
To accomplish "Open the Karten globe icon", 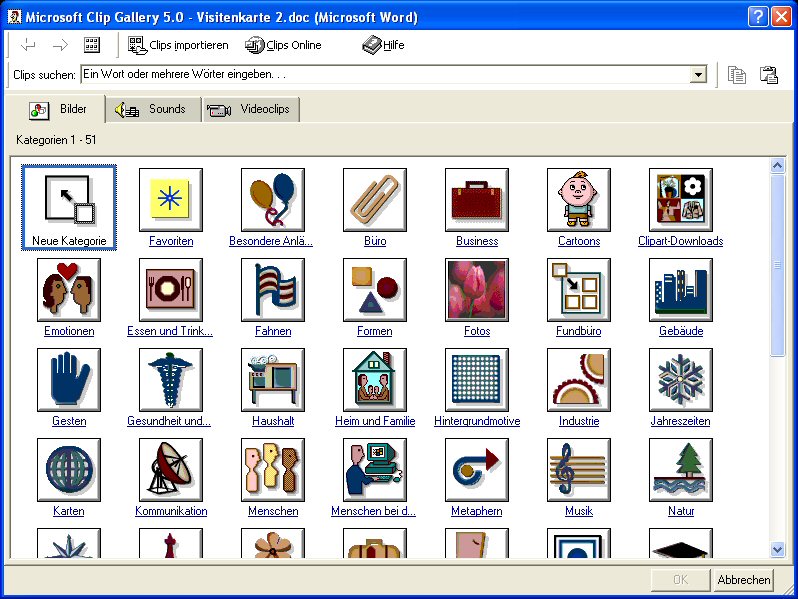I will pyautogui.click(x=69, y=470).
